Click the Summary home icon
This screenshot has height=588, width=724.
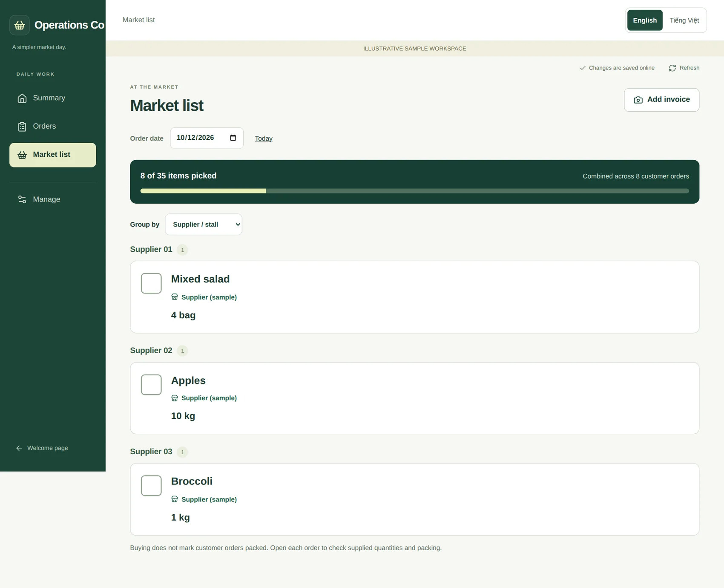[22, 98]
